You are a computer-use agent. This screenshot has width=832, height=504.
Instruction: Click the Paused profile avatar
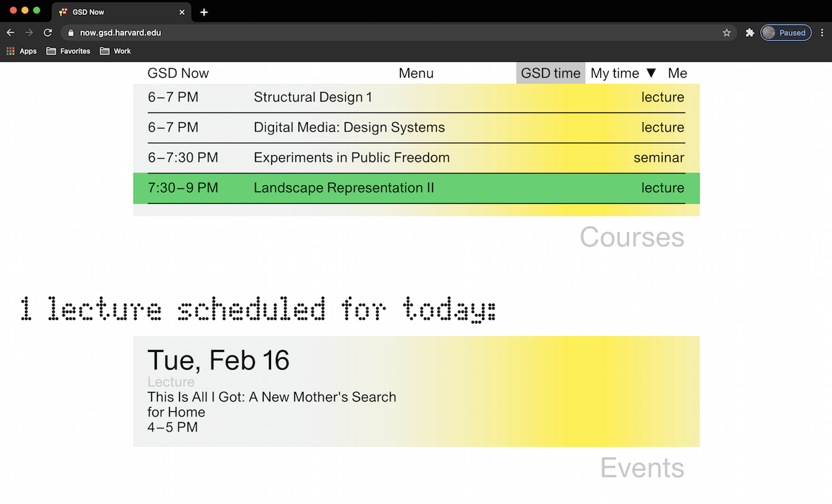tap(785, 33)
